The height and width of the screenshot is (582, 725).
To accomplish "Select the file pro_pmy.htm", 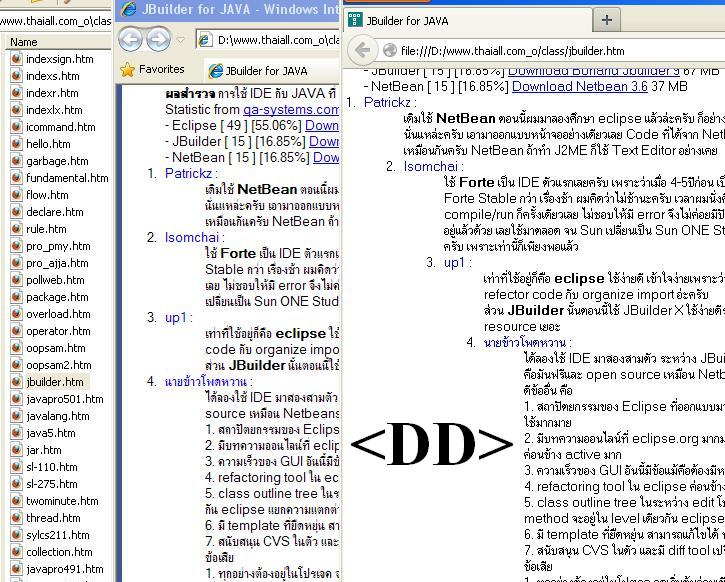I will [x=58, y=246].
